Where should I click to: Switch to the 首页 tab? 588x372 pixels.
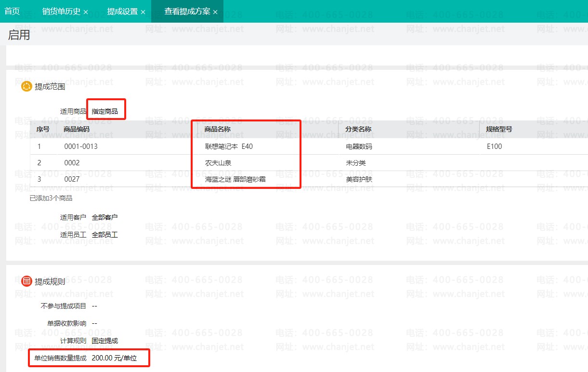coord(12,11)
